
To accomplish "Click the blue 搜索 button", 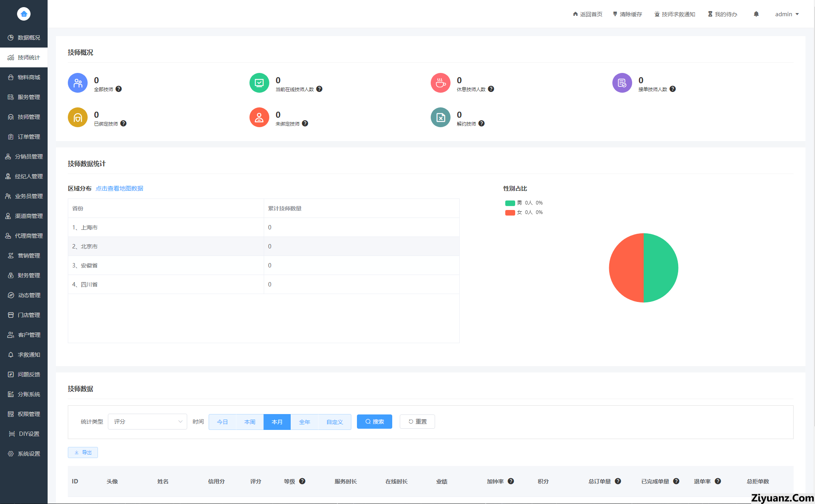I will 374,422.
